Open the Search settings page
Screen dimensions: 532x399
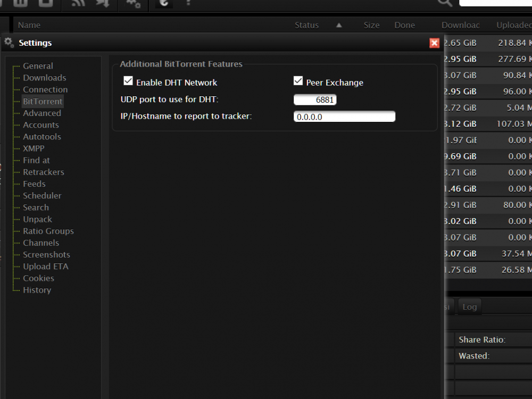coord(36,207)
